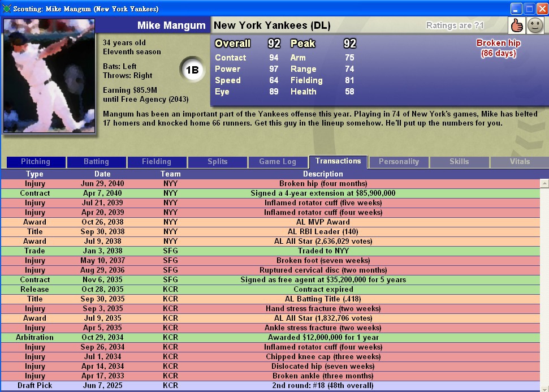The image size is (549, 392).
Task: Select the Apr 20, 2039 injury row
Action: click(x=270, y=213)
